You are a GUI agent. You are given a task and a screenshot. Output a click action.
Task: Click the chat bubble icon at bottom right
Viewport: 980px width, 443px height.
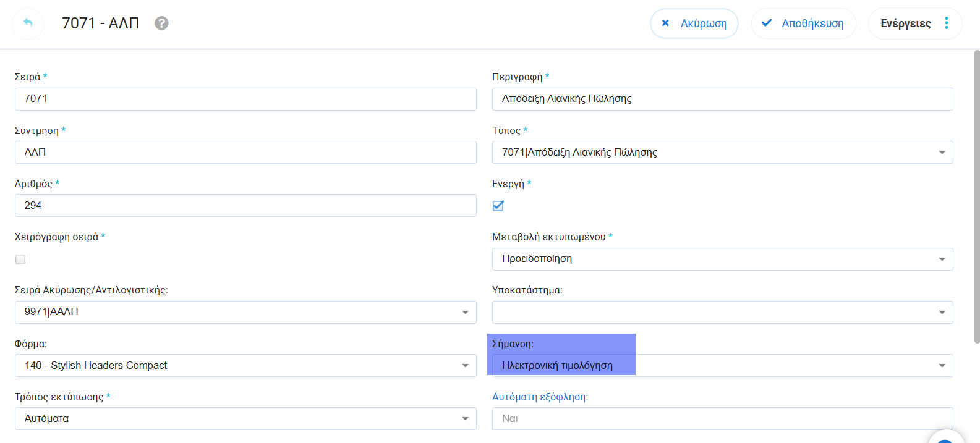click(x=946, y=437)
